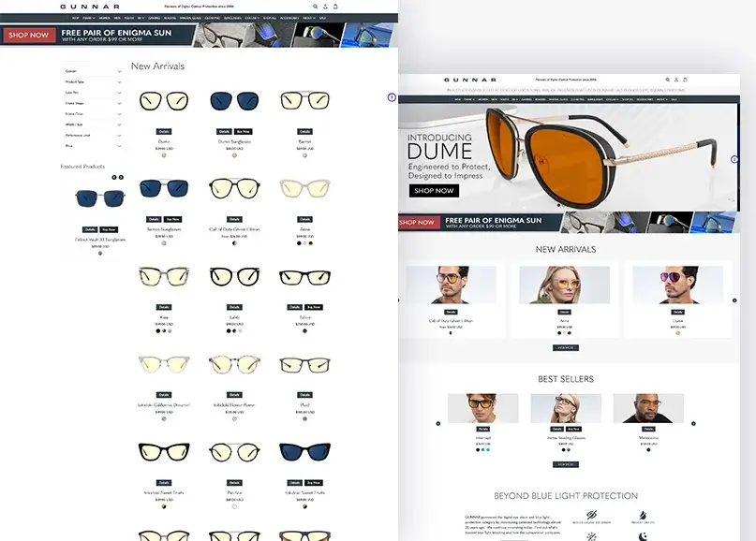Select black color swatch under Anna in the listing
756x541 pixels.
pyautogui.click(x=299, y=243)
